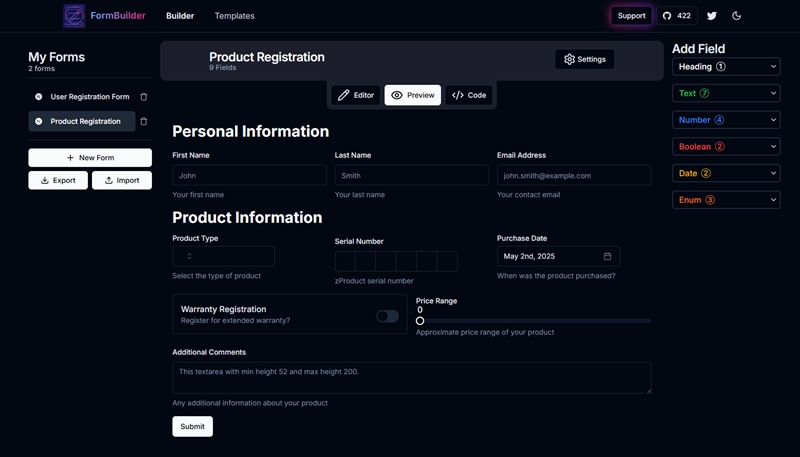Open calendar icon in Purchase Date field
Viewport: 800px width, 457px height.
click(607, 256)
